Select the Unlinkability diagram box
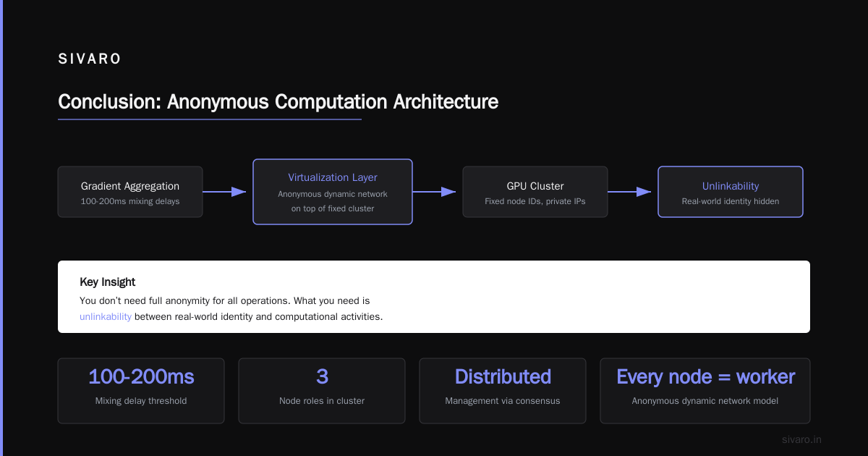Viewport: 868px width, 456px height. [731, 192]
